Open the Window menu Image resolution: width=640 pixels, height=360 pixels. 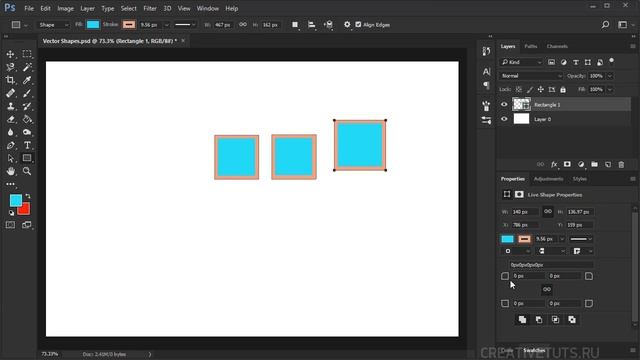tap(208, 8)
